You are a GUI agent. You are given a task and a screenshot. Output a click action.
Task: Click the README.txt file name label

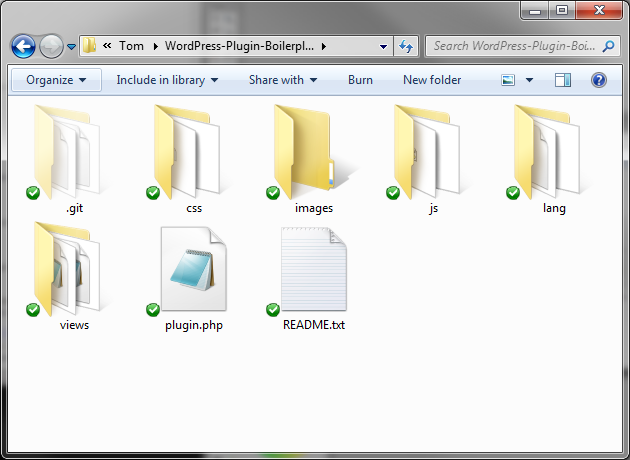314,325
